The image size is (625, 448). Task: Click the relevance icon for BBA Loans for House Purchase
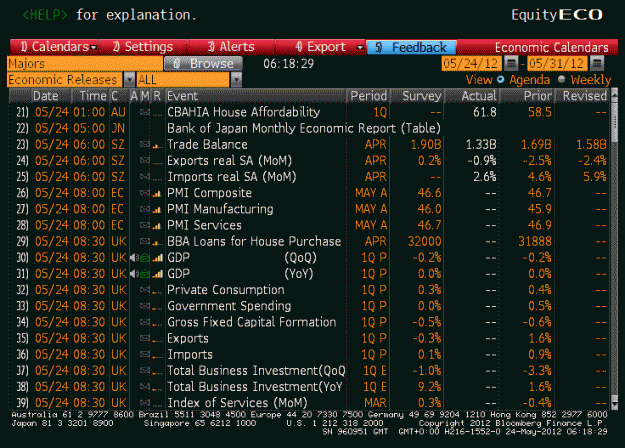pos(157,243)
